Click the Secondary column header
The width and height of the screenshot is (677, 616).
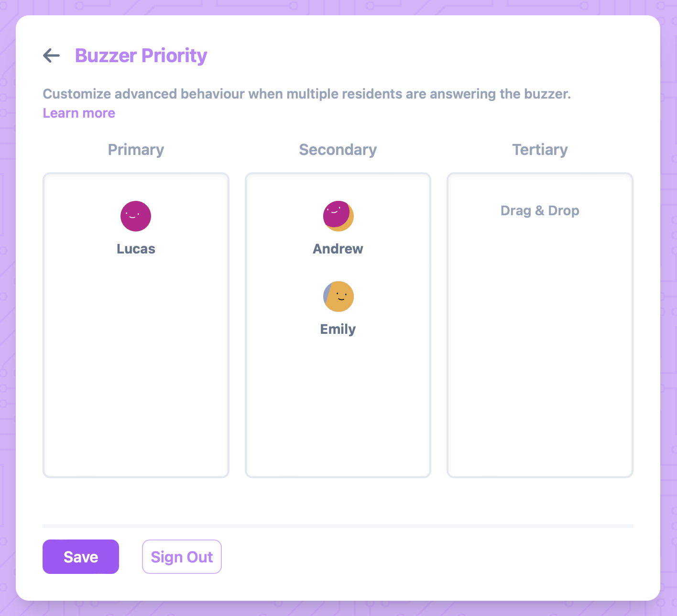click(338, 150)
